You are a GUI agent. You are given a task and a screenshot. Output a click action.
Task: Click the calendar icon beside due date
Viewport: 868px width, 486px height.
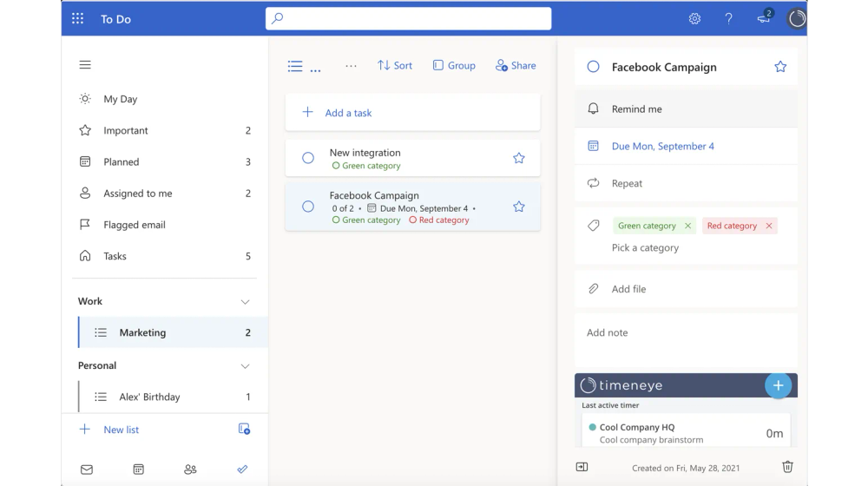[x=593, y=146]
